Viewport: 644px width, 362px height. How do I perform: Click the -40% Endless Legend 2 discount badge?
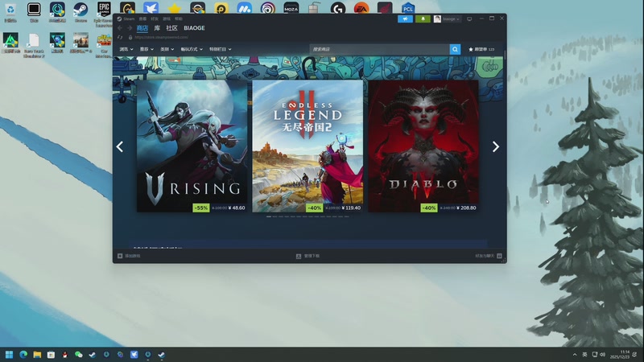tap(314, 208)
